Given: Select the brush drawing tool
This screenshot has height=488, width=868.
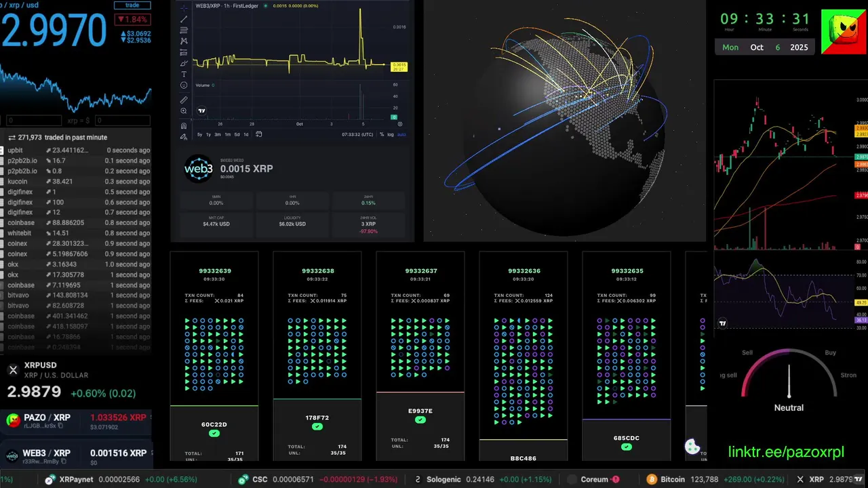Looking at the screenshot, I should click(x=184, y=63).
